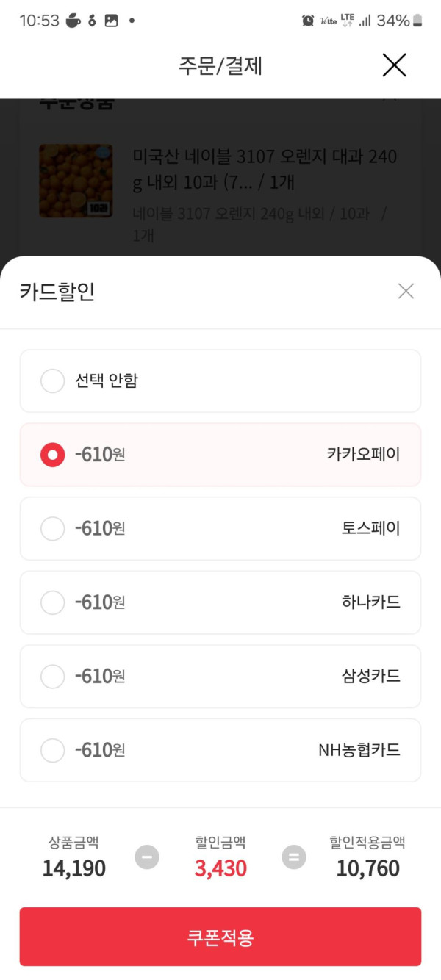This screenshot has width=441, height=980.
Task: Tap the picture notification icon in status bar
Action: coord(111,21)
